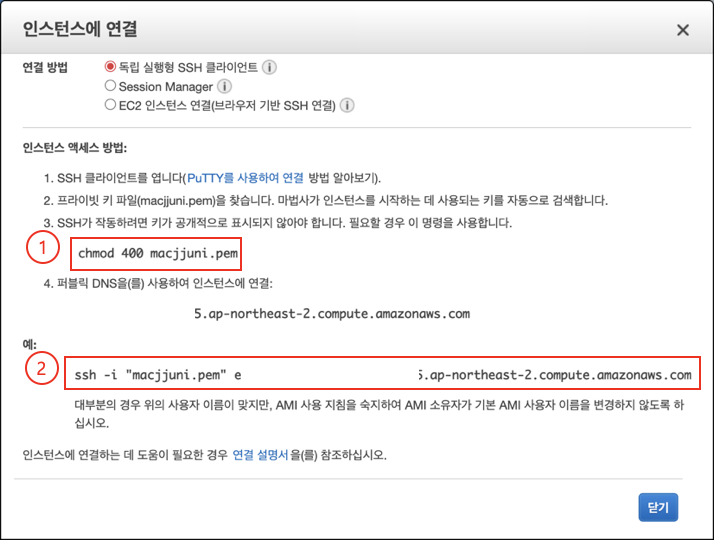Click the AMI 사용 지침 note paragraph
Image resolution: width=714 pixels, height=540 pixels.
(x=379, y=413)
